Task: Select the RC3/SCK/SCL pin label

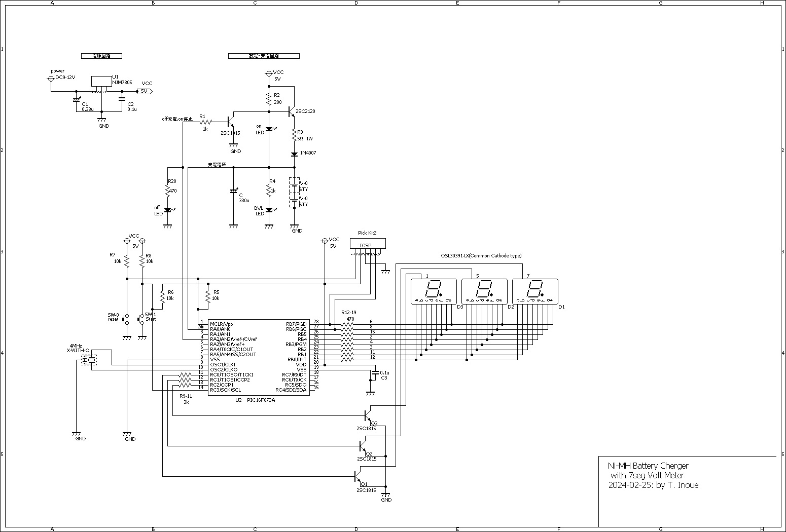Action: click(x=225, y=390)
